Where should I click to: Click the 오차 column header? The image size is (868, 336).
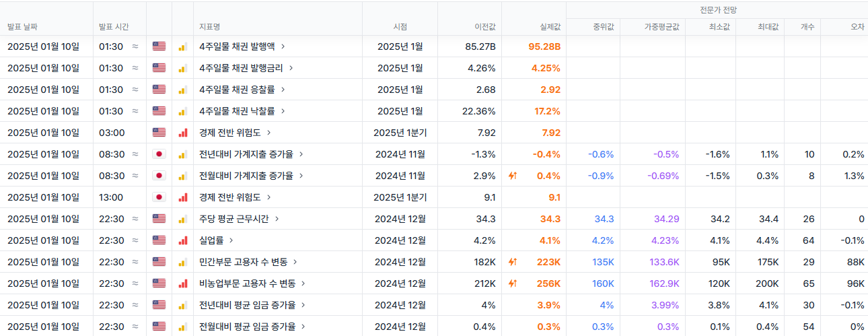click(x=857, y=27)
